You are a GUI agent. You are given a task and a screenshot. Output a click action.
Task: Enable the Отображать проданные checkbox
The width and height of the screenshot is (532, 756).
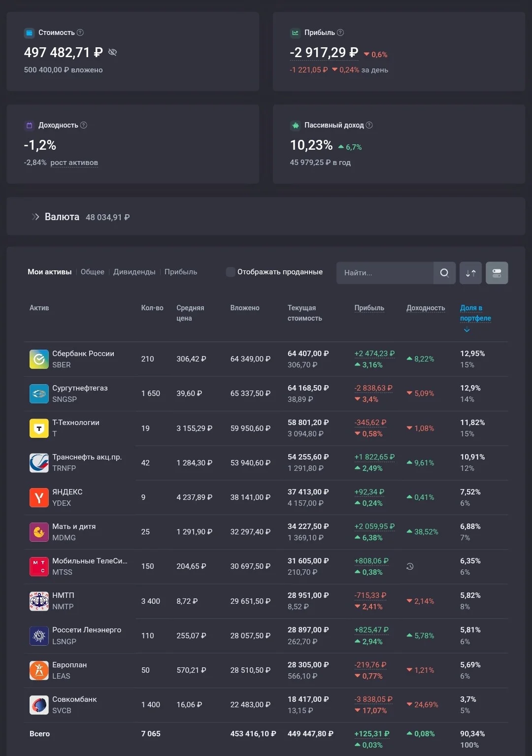click(230, 272)
